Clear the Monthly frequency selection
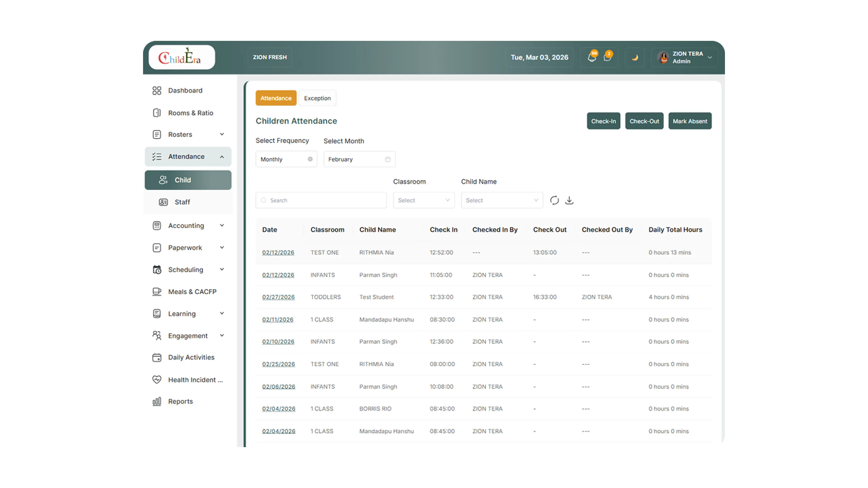This screenshot has width=868, height=488. 310,159
